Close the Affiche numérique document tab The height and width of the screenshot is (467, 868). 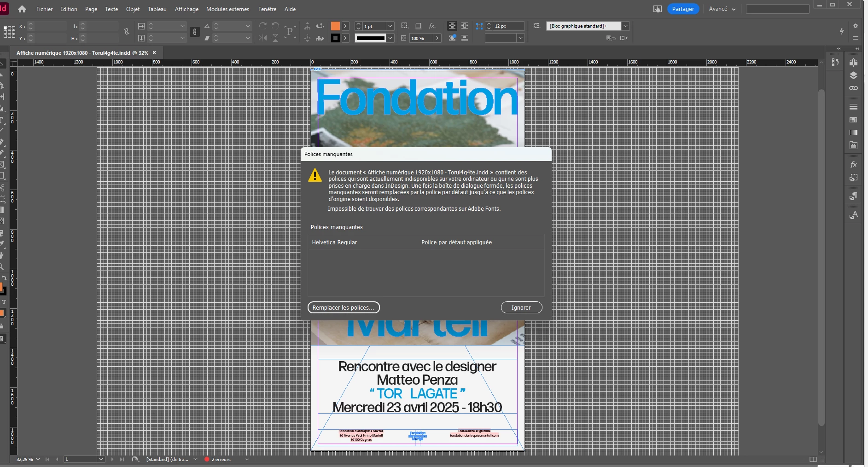pos(154,52)
